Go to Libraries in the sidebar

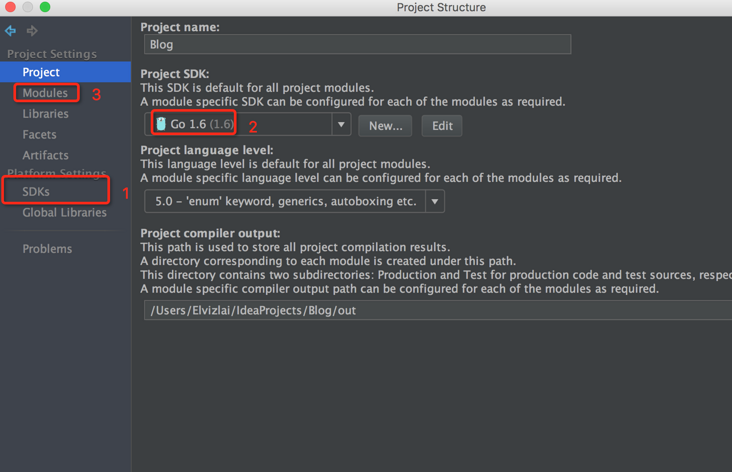click(45, 114)
